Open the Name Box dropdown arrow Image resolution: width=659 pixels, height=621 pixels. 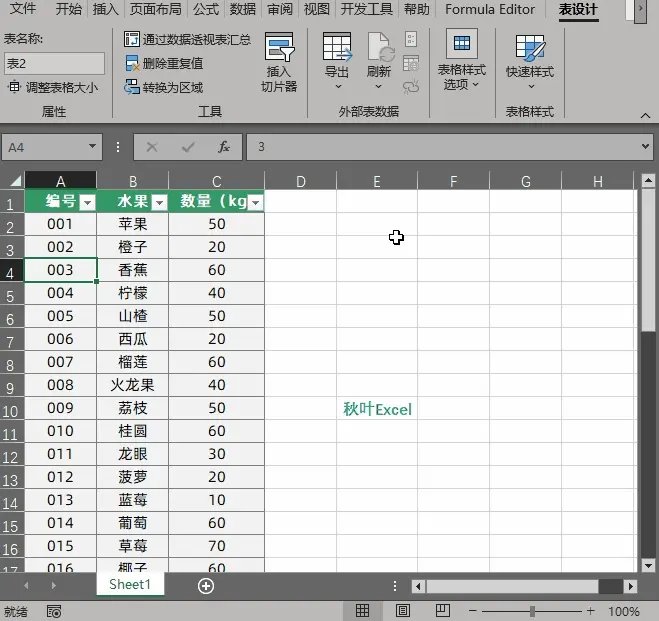[92, 147]
